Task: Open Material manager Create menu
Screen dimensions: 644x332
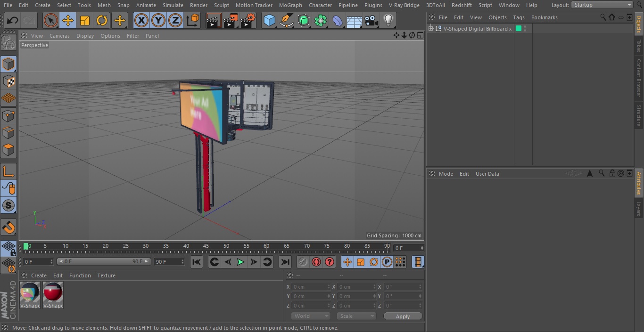Action: (x=39, y=275)
